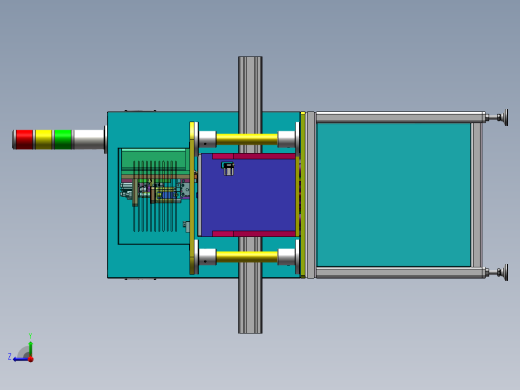Select the green segment of the signal tower light
520x390 pixels.
tap(63, 139)
